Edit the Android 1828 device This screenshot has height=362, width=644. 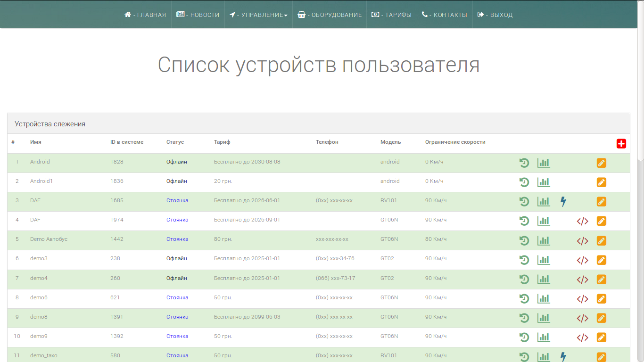pos(601,163)
